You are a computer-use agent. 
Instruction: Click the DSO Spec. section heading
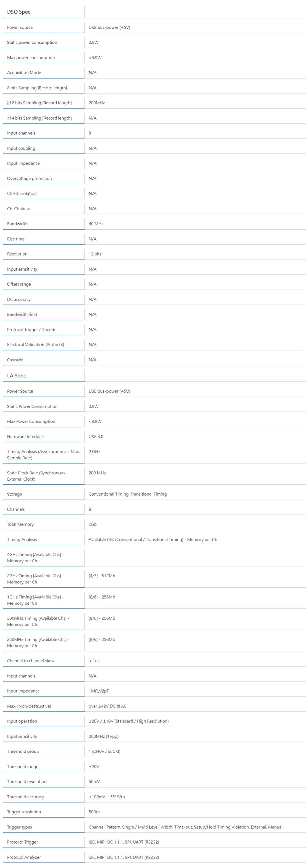pos(19,12)
